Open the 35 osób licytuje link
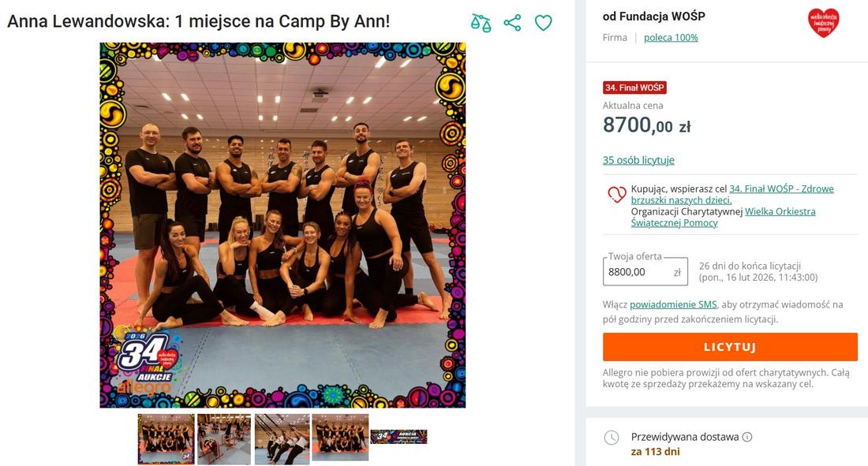The width and height of the screenshot is (868, 466). (x=638, y=160)
